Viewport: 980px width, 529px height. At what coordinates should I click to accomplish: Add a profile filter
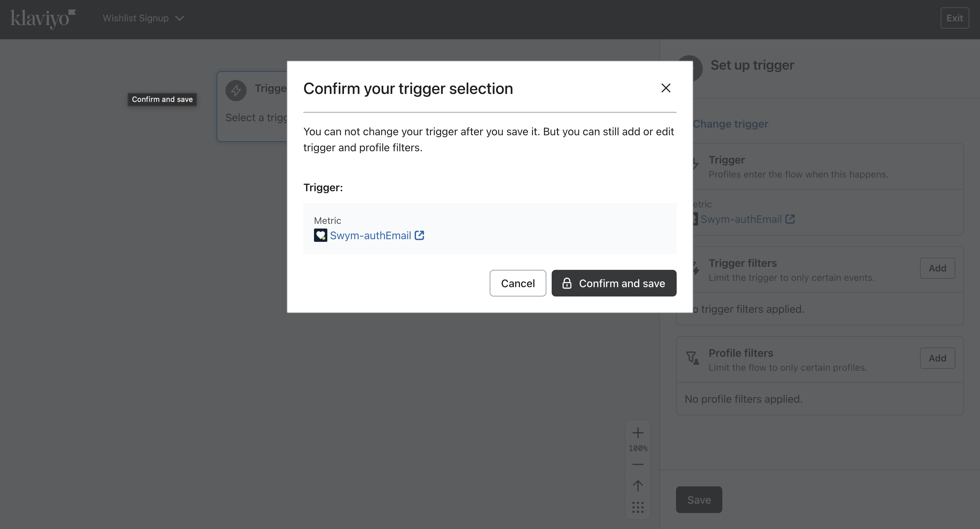click(937, 358)
